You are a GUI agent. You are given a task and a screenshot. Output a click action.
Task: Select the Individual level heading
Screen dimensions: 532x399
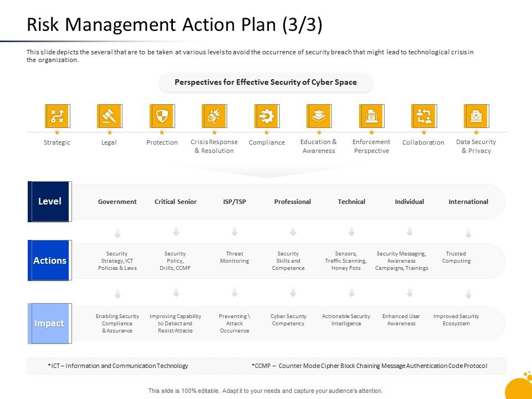point(410,202)
